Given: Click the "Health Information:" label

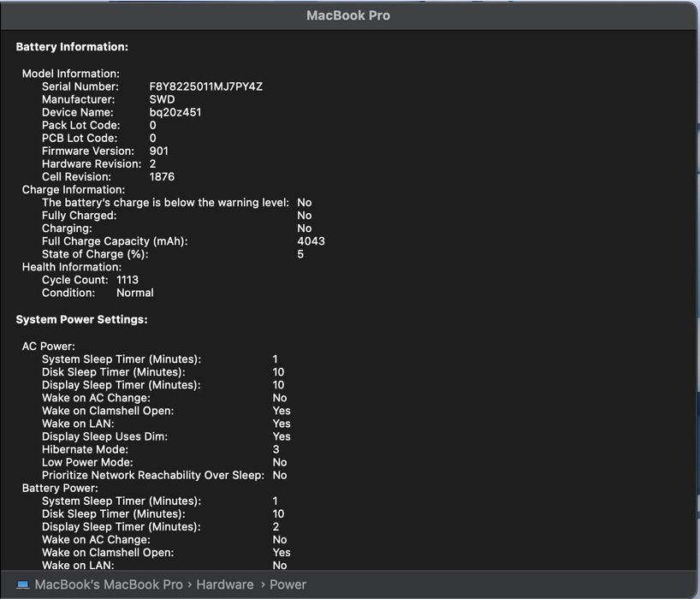Looking at the screenshot, I should (x=71, y=267).
